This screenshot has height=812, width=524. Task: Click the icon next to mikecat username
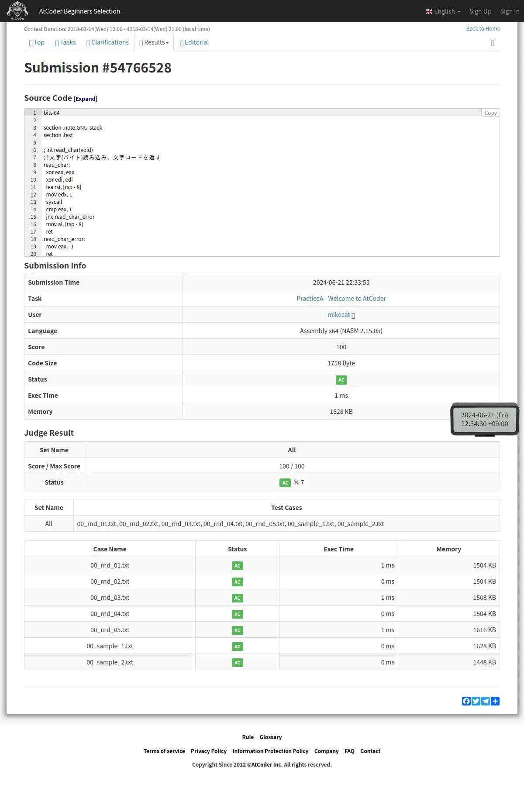pyautogui.click(x=353, y=315)
